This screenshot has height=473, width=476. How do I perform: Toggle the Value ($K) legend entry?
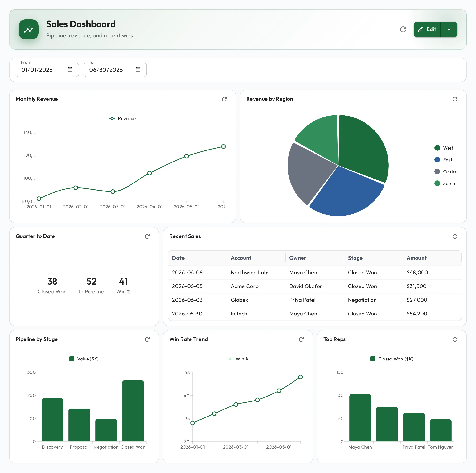pos(84,359)
